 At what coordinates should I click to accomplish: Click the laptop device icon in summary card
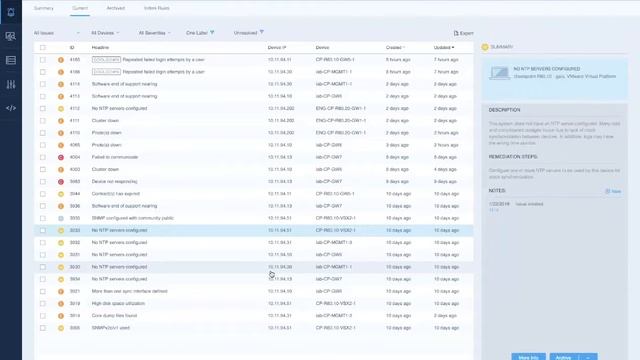point(499,73)
